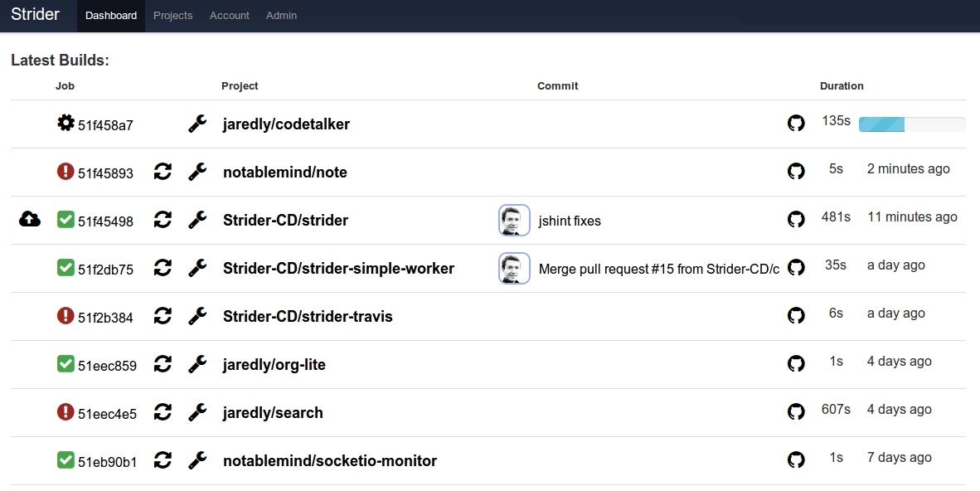Image resolution: width=980 pixels, height=491 pixels.
Task: Open the wrench config for jaredly/codetalker
Action: (197, 124)
